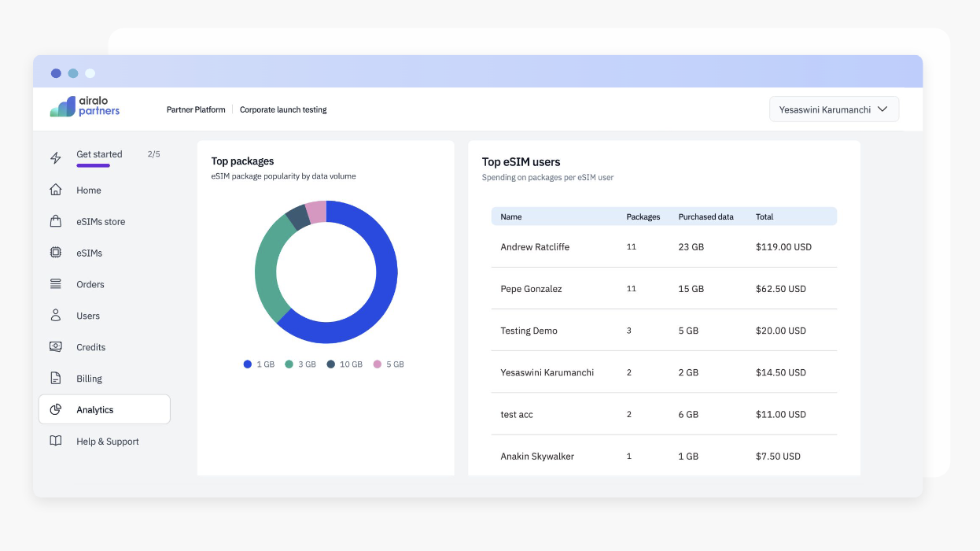The image size is (980, 551).
Task: Open Help & Support book icon
Action: (x=55, y=441)
